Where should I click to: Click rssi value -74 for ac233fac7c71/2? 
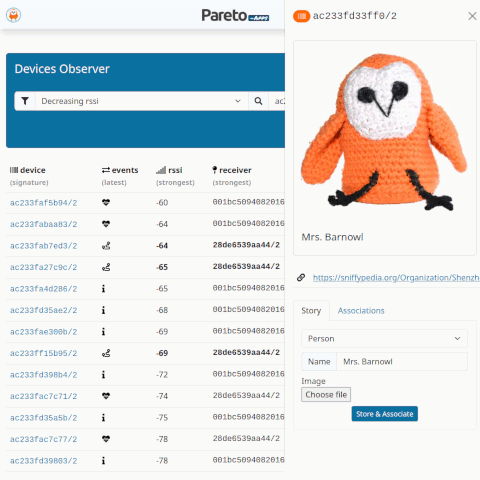tap(162, 396)
